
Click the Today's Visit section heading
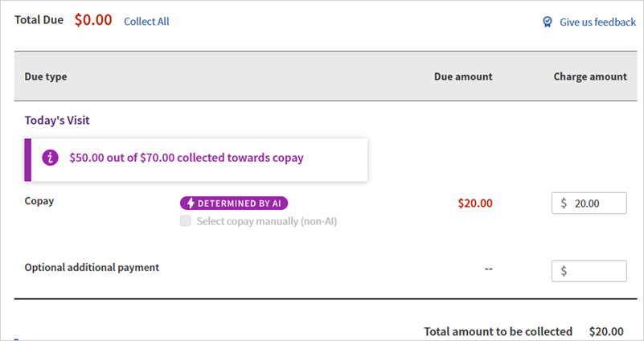click(x=57, y=121)
